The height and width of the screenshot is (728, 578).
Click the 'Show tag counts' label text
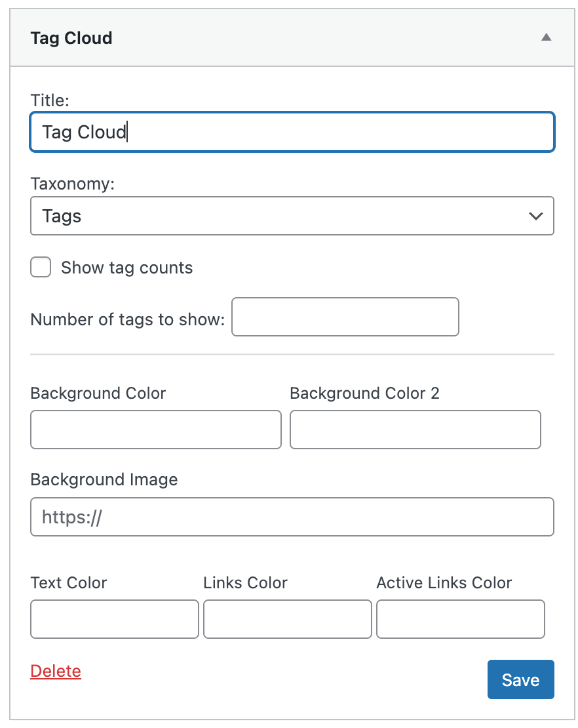pyautogui.click(x=126, y=268)
